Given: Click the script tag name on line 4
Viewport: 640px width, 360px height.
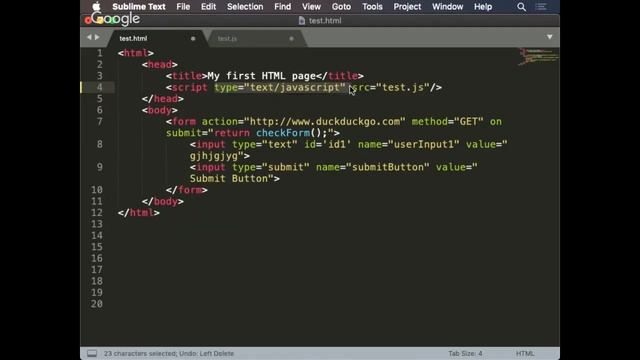Looking at the screenshot, I should pyautogui.click(x=189, y=87).
